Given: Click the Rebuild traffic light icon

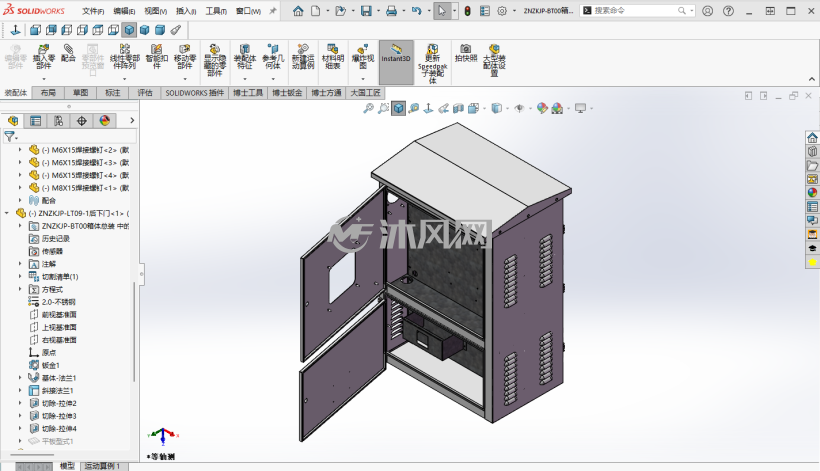Looking at the screenshot, I should click(467, 10).
